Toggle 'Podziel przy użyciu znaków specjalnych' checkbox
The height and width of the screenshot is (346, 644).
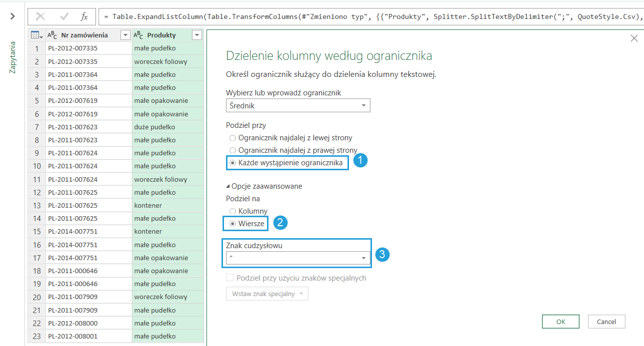pyautogui.click(x=230, y=278)
